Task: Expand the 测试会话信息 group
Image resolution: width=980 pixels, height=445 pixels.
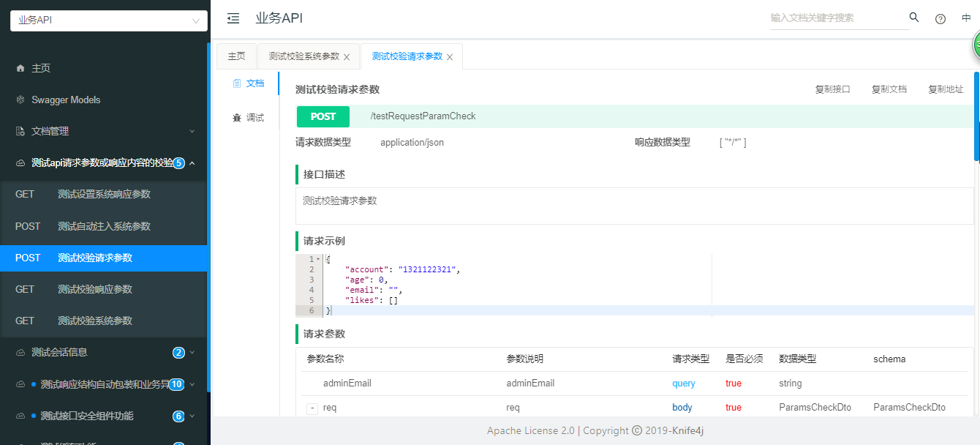Action: (192, 352)
